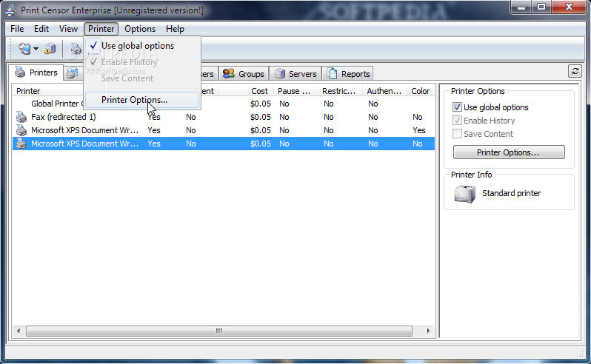Viewport: 591px width, 364px height.
Task: Sort by the Authen... column header
Action: pos(384,91)
